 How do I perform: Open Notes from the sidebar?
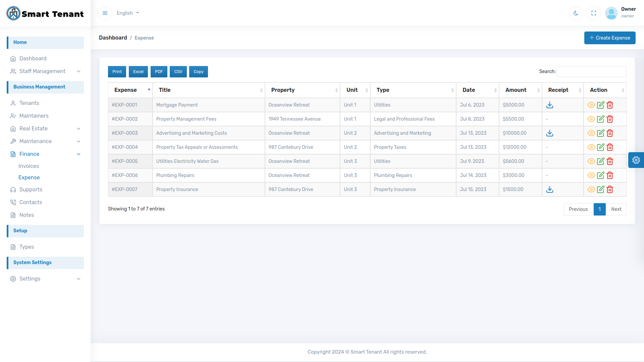(x=27, y=215)
